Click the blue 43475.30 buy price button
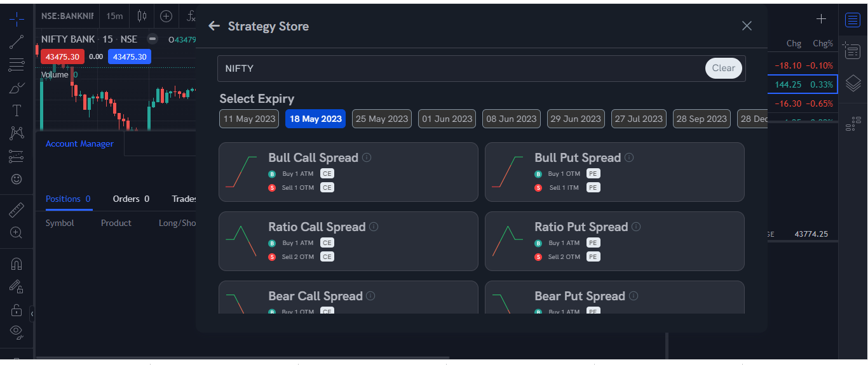The image size is (868, 365). [x=130, y=56]
